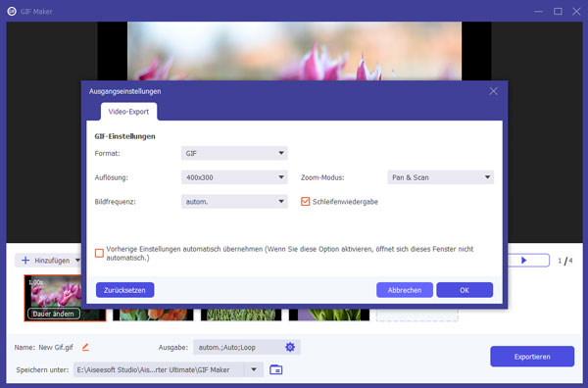Minimize the GIF Maker window
Screen dimensions: 588x388
538,11
